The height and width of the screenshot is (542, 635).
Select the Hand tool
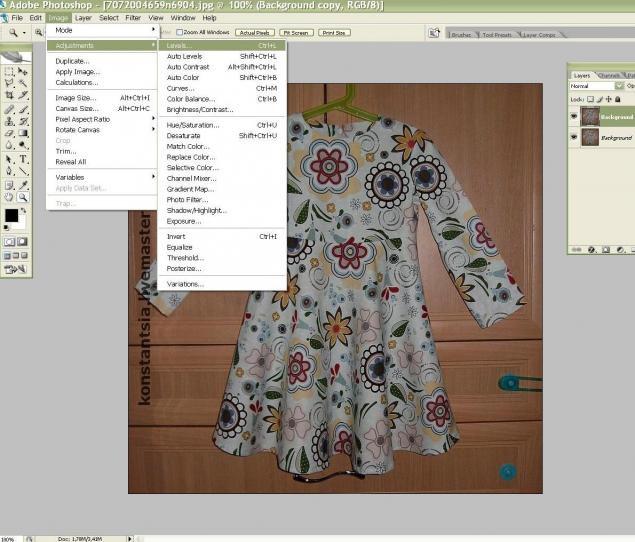(x=9, y=197)
